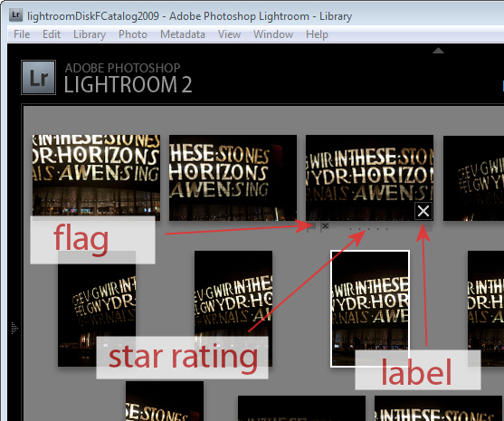Expand the left panel via its dotted edge handle
This screenshot has height=421, width=504.
pos(14,328)
